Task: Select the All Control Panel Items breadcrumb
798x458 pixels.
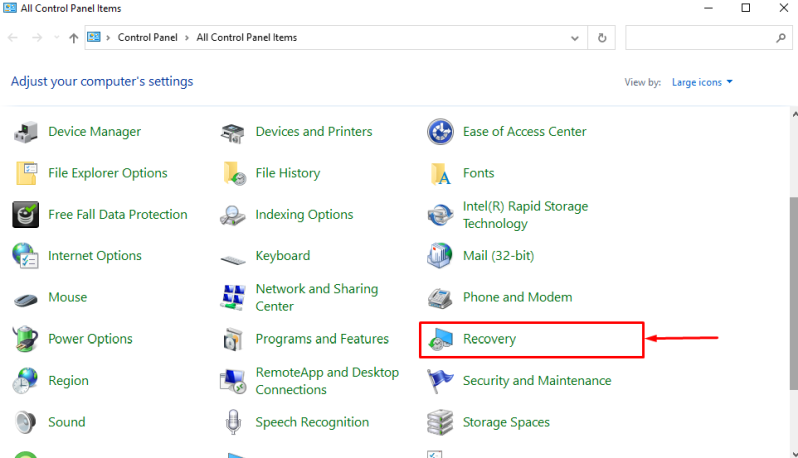Action: pos(246,38)
